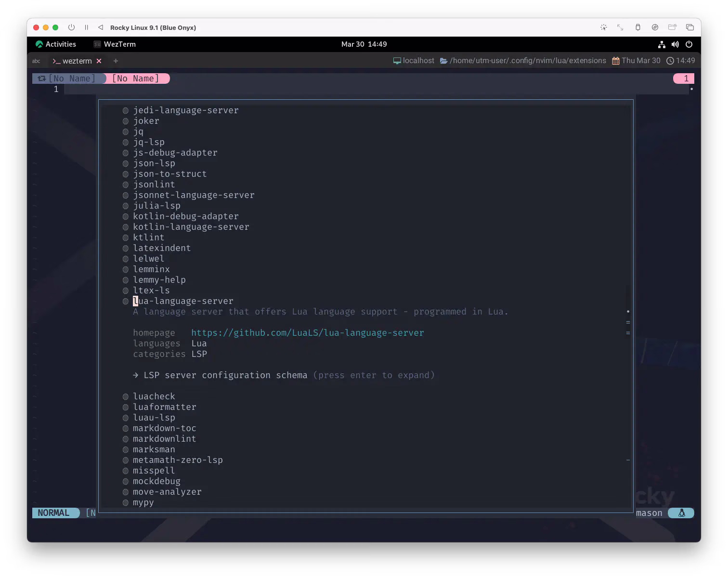
Task: Select the json-lsp package
Action: point(154,163)
